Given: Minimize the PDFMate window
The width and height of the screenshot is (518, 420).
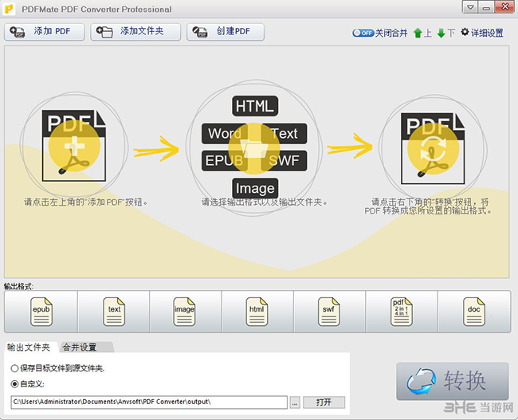Looking at the screenshot, I should (486, 7).
